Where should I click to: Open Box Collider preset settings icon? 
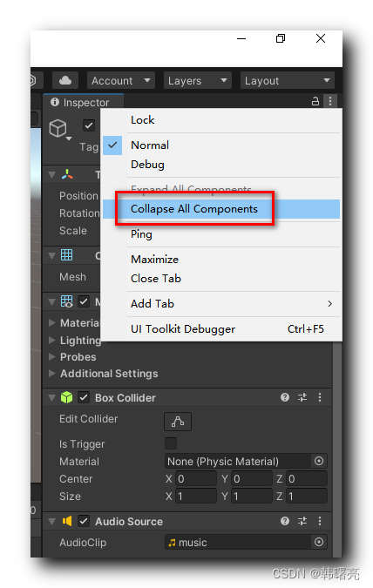[302, 397]
